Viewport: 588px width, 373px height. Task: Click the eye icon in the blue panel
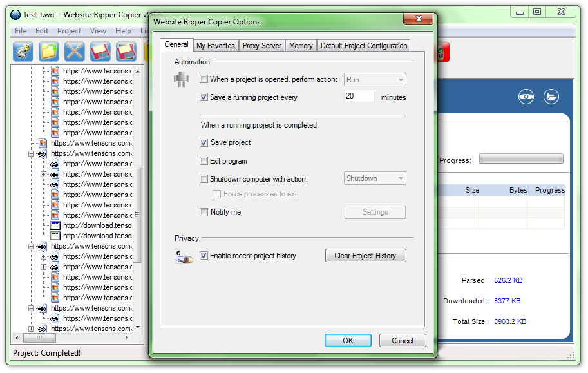click(x=526, y=97)
